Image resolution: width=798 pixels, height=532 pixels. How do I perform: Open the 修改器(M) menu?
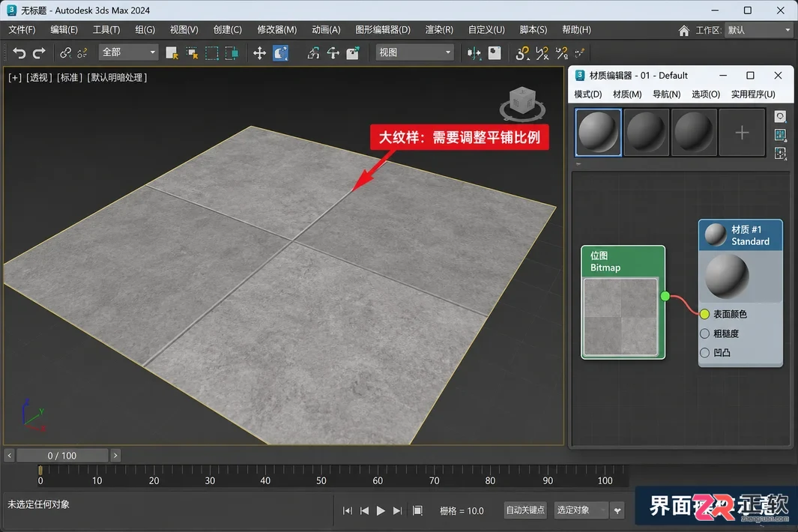pyautogui.click(x=276, y=30)
